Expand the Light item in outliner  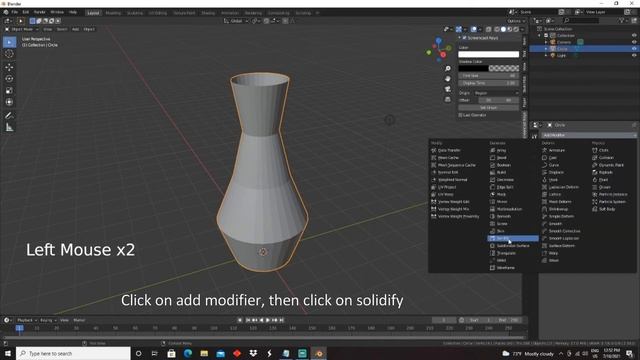[x=546, y=55]
